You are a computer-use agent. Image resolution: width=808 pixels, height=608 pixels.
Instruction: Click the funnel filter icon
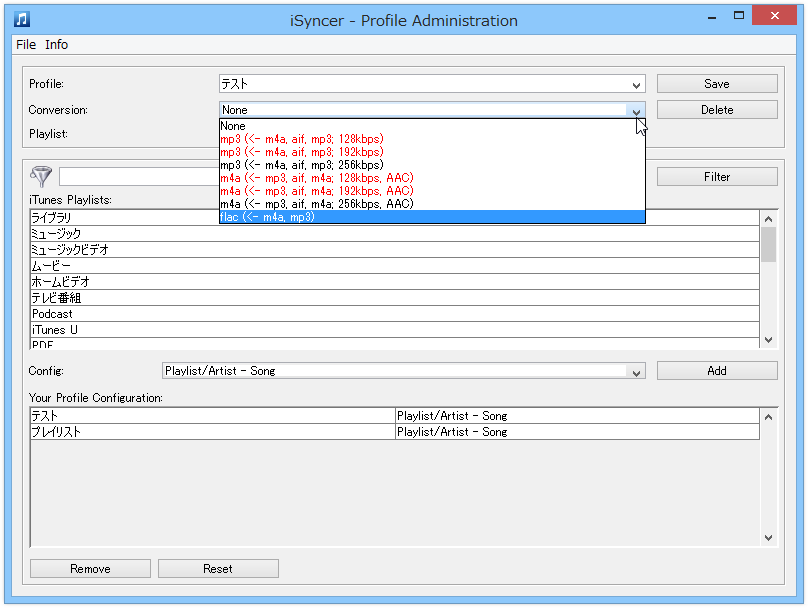41,176
